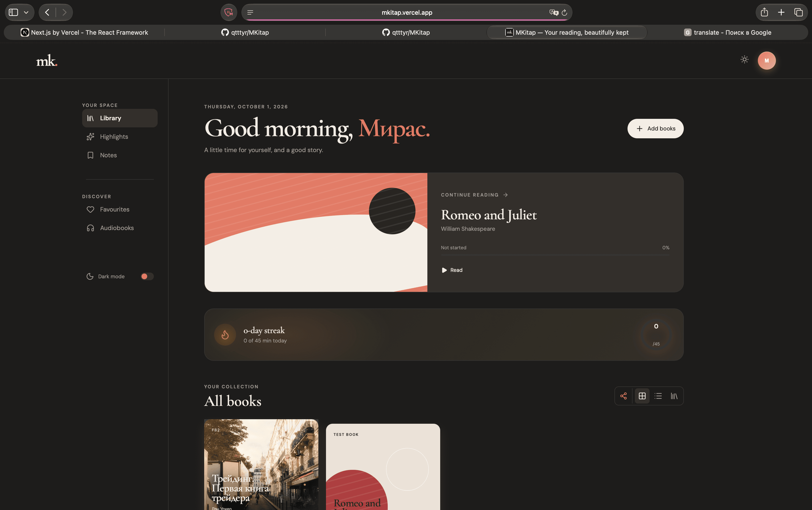This screenshot has width=812, height=510.
Task: Click the streak flame icon
Action: [x=225, y=335]
